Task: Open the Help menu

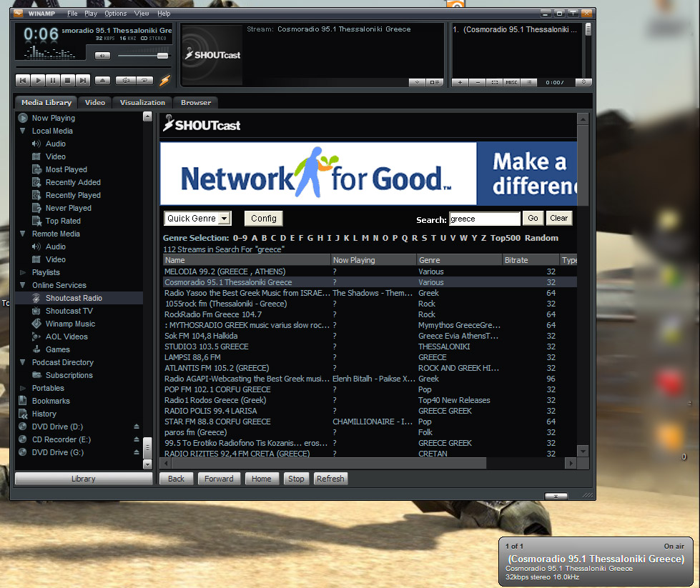Action: click(164, 14)
